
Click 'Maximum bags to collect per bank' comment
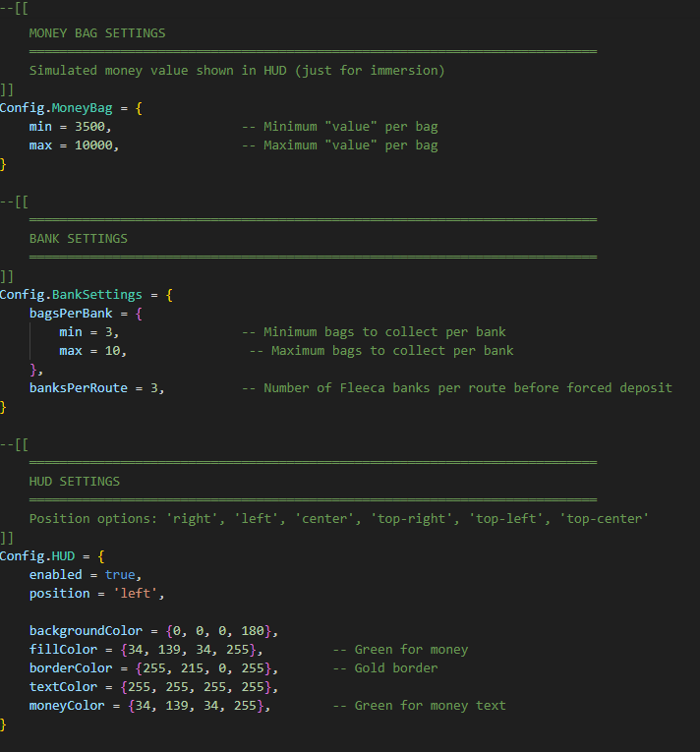point(392,350)
